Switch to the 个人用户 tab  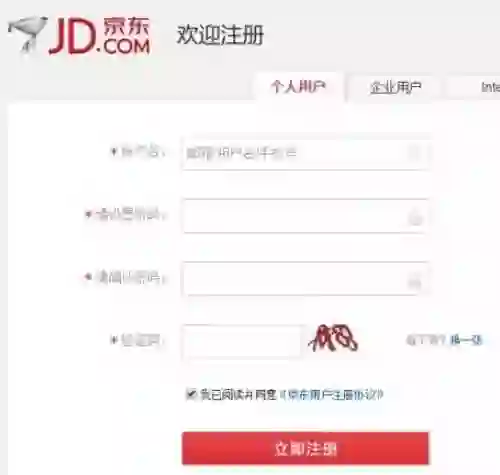click(299, 87)
